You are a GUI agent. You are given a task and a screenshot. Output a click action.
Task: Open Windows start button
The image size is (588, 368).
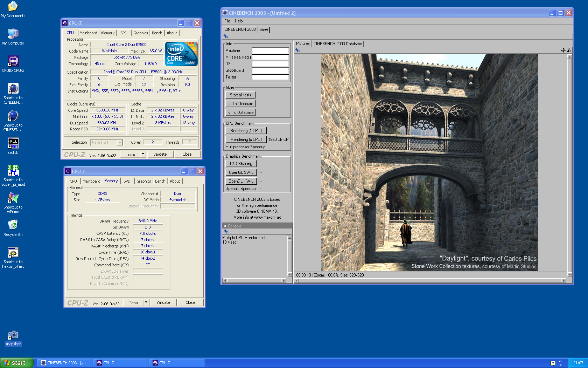pos(17,363)
